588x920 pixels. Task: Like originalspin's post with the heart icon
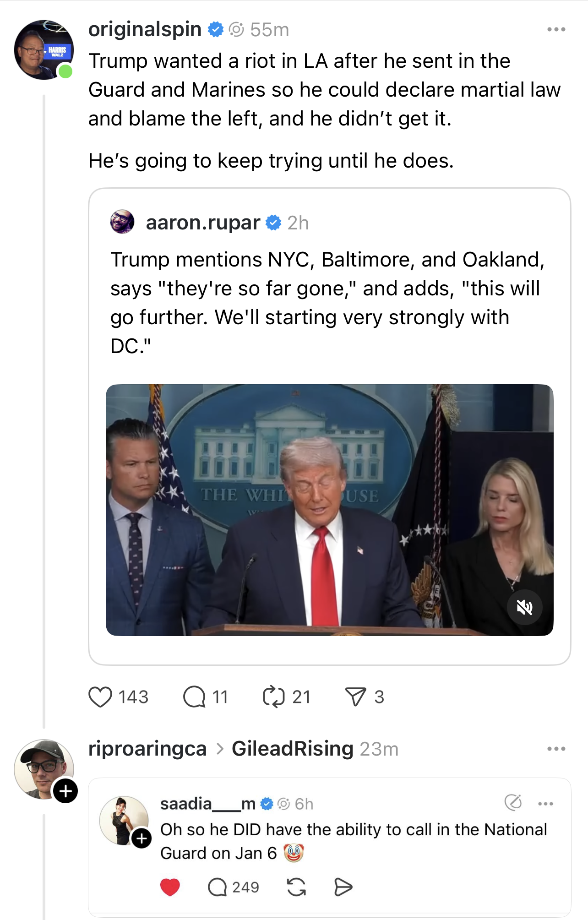pyautogui.click(x=100, y=697)
